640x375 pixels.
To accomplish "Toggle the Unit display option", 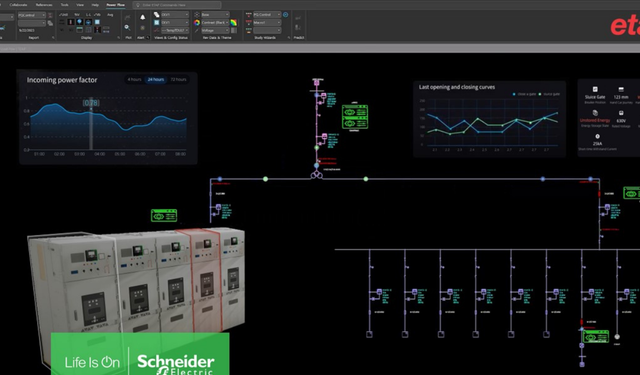I will click(x=63, y=15).
